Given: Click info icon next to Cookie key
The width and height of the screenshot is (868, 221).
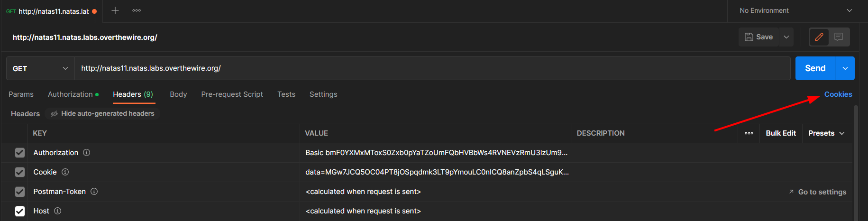Looking at the screenshot, I should (x=65, y=172).
